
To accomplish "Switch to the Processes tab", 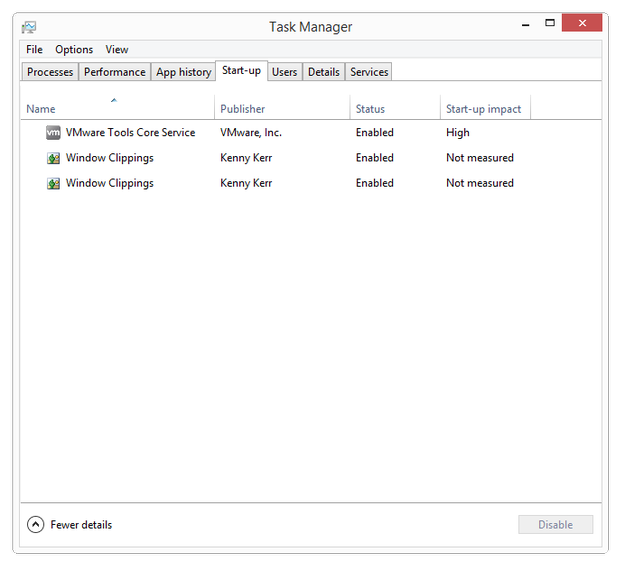I will coord(50,72).
